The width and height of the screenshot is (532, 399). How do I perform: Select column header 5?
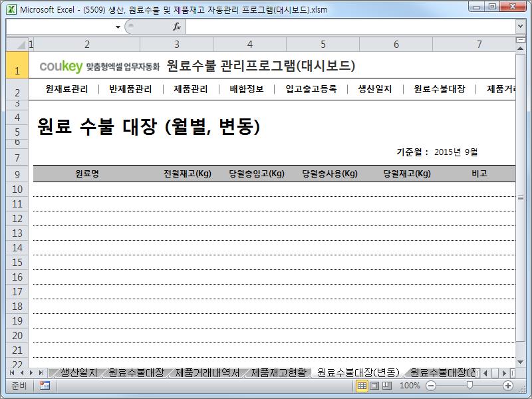pyautogui.click(x=323, y=44)
